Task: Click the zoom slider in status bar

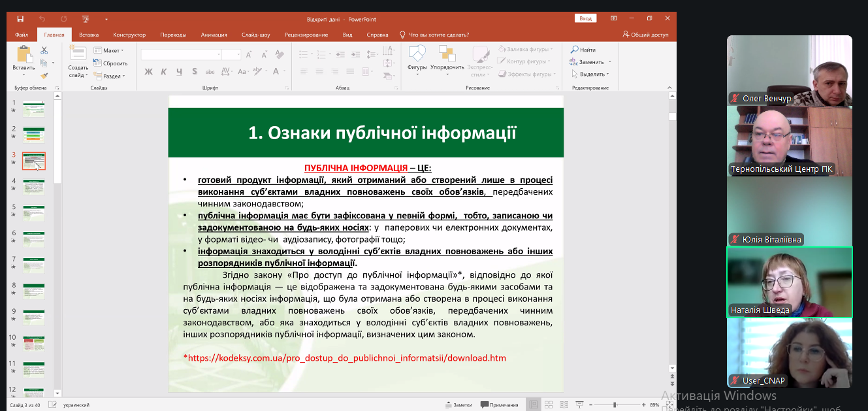Action: tap(615, 405)
